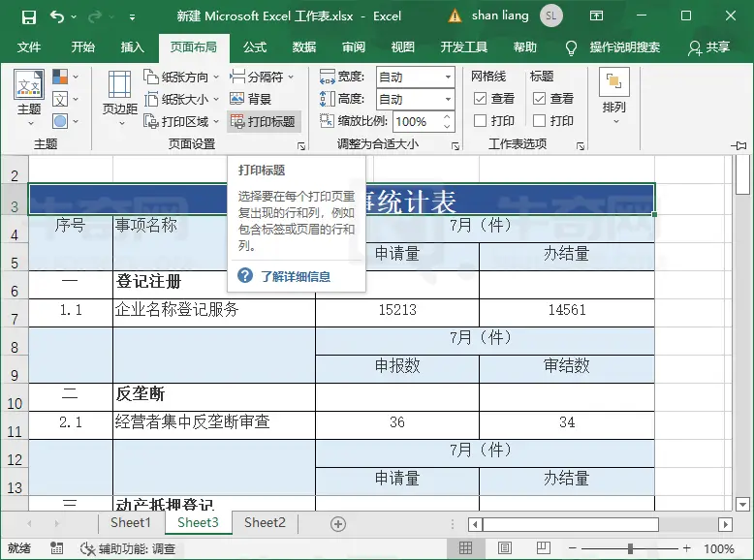Switch to 公式 tab
The width and height of the screenshot is (754, 560).
pyautogui.click(x=254, y=47)
